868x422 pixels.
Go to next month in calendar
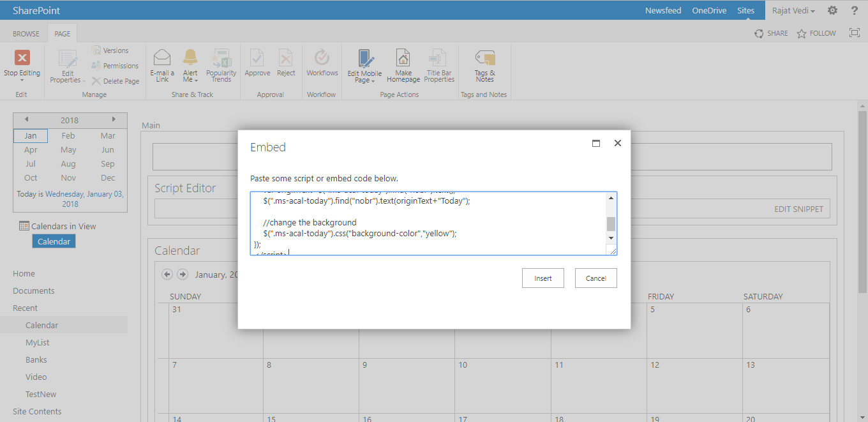(183, 275)
